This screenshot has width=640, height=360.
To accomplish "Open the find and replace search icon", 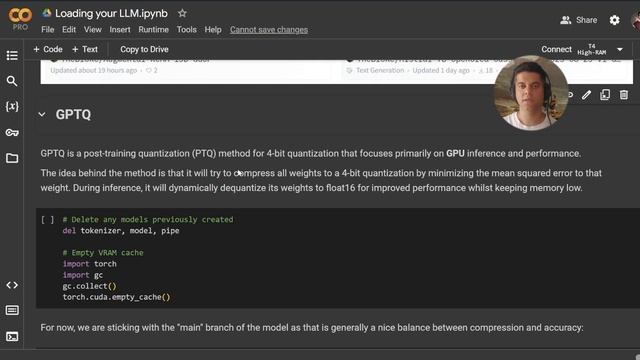I will pos(12,81).
